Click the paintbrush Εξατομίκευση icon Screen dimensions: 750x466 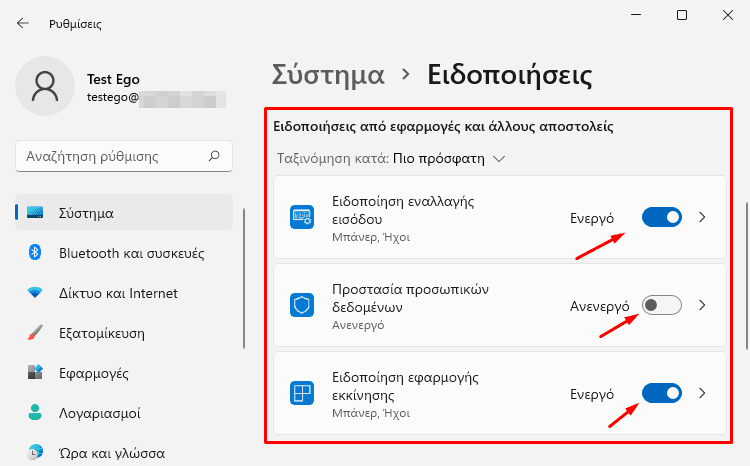tap(35, 333)
